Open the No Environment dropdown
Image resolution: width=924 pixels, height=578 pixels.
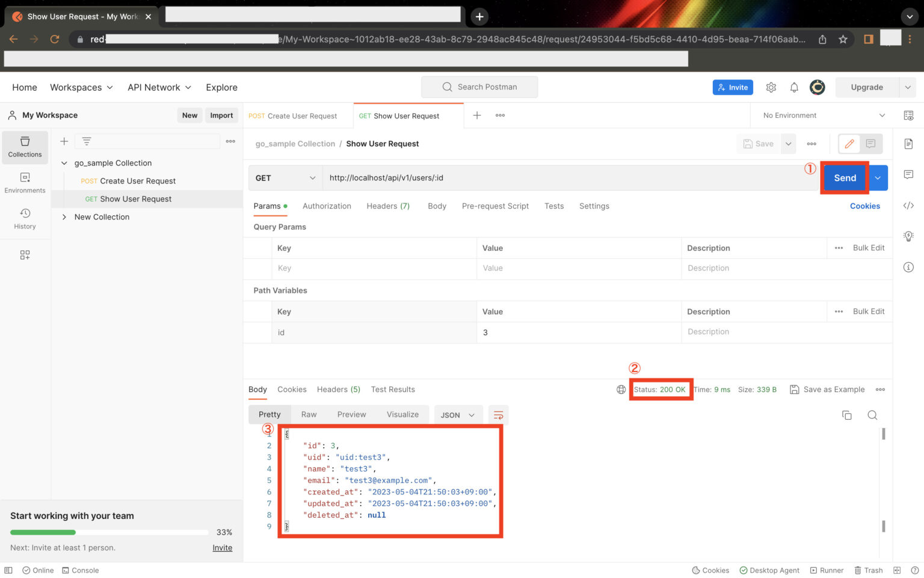click(x=822, y=115)
